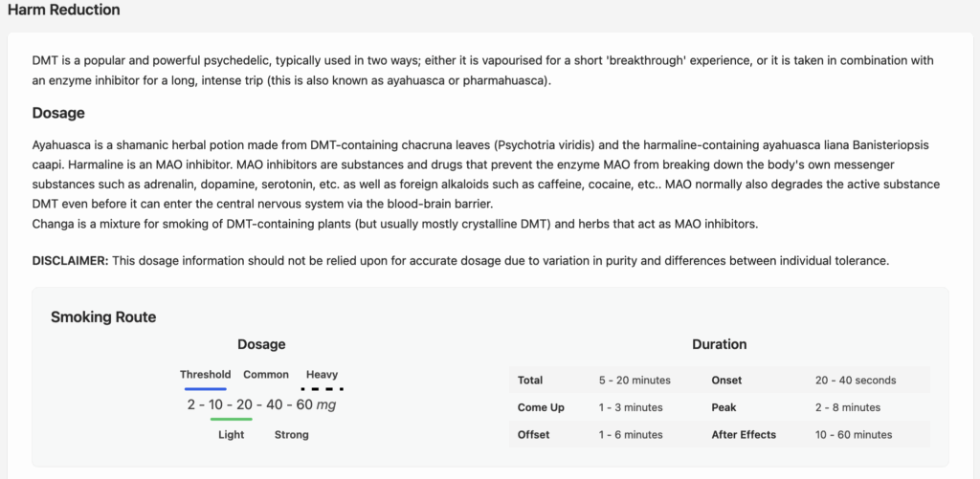Select the Smoking Route card title
This screenshot has height=479, width=980.
click(103, 316)
